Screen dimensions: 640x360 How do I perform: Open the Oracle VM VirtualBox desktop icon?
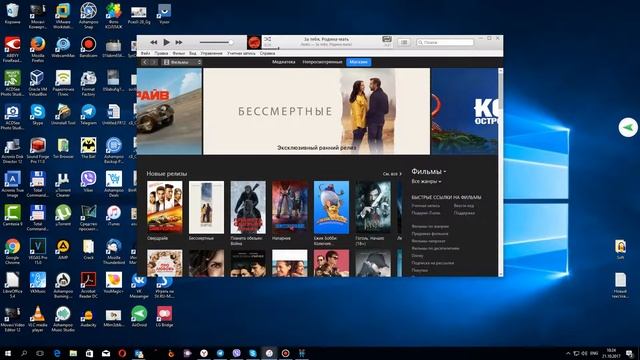(38, 82)
